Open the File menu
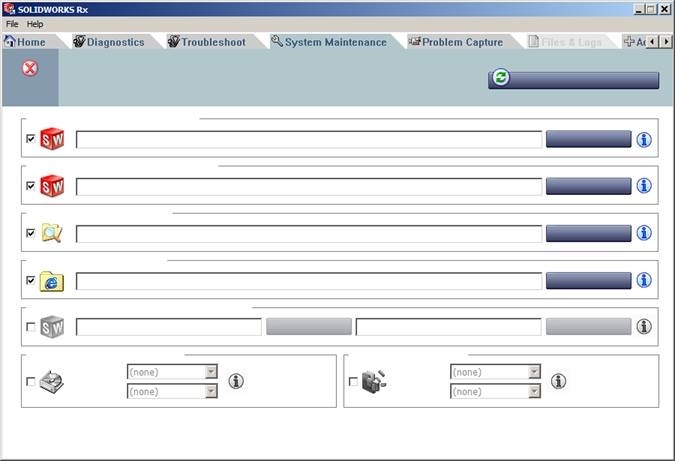This screenshot has height=461, width=675. [12, 24]
